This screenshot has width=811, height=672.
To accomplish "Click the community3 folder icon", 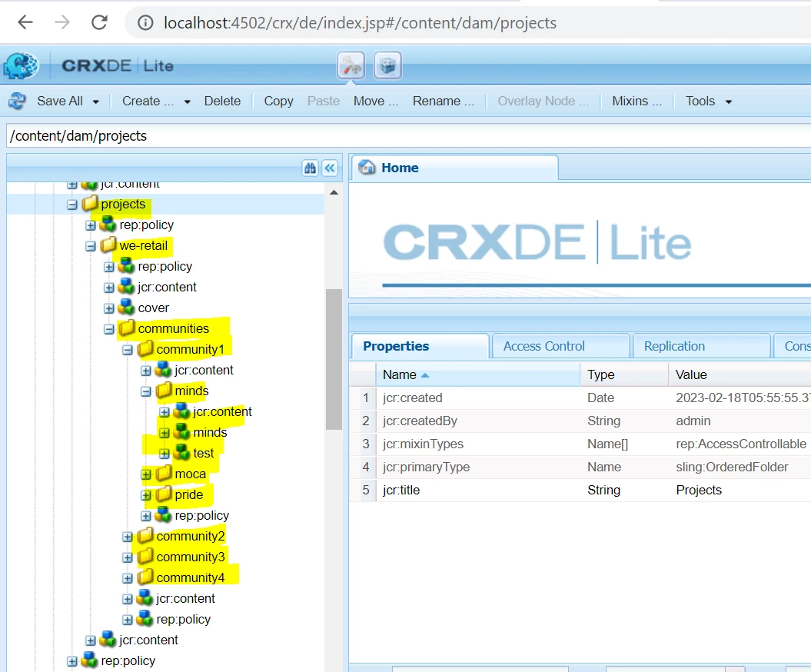I will click(145, 556).
